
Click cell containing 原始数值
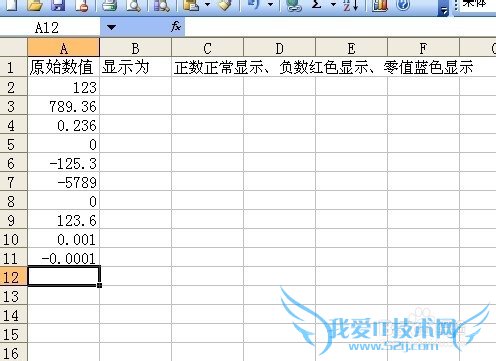[63, 67]
